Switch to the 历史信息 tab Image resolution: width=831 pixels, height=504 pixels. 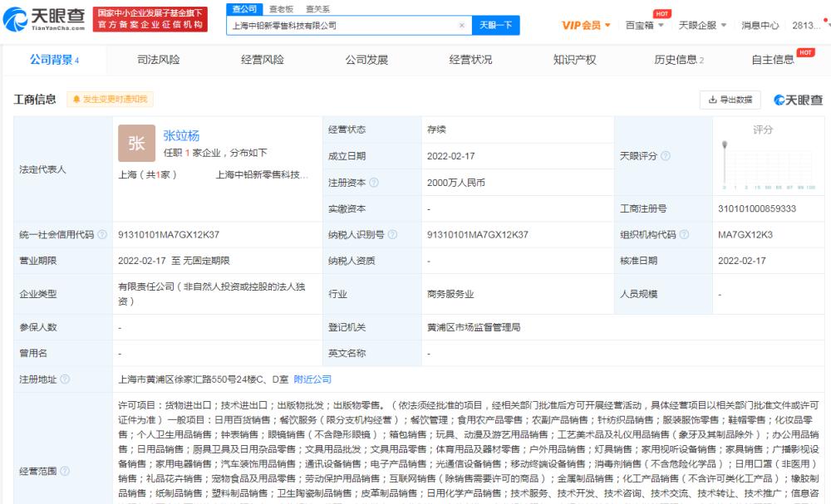[x=679, y=60]
